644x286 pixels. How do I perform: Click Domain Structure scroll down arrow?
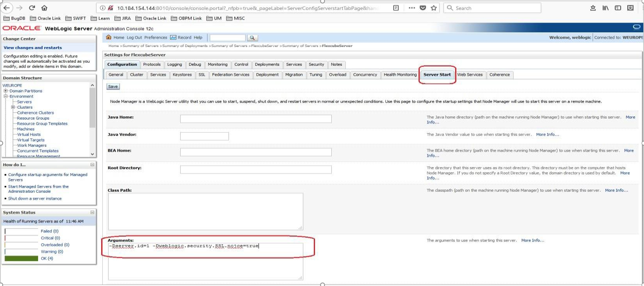(92, 154)
